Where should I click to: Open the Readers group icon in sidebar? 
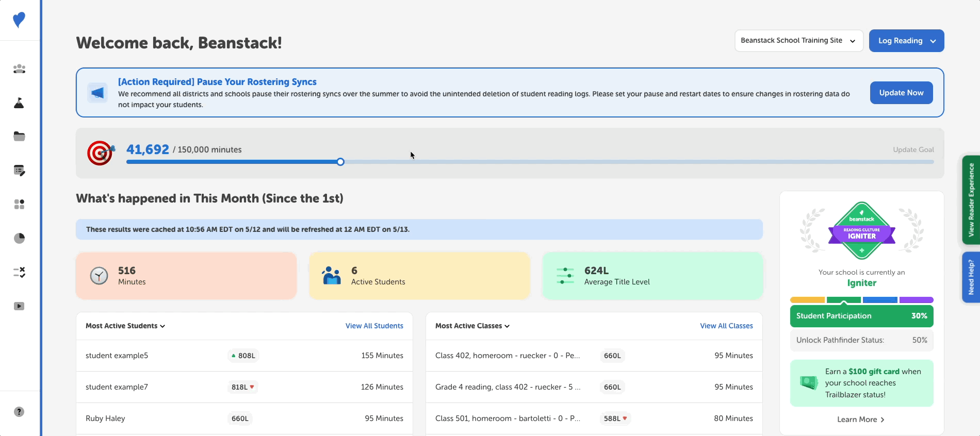click(x=19, y=69)
